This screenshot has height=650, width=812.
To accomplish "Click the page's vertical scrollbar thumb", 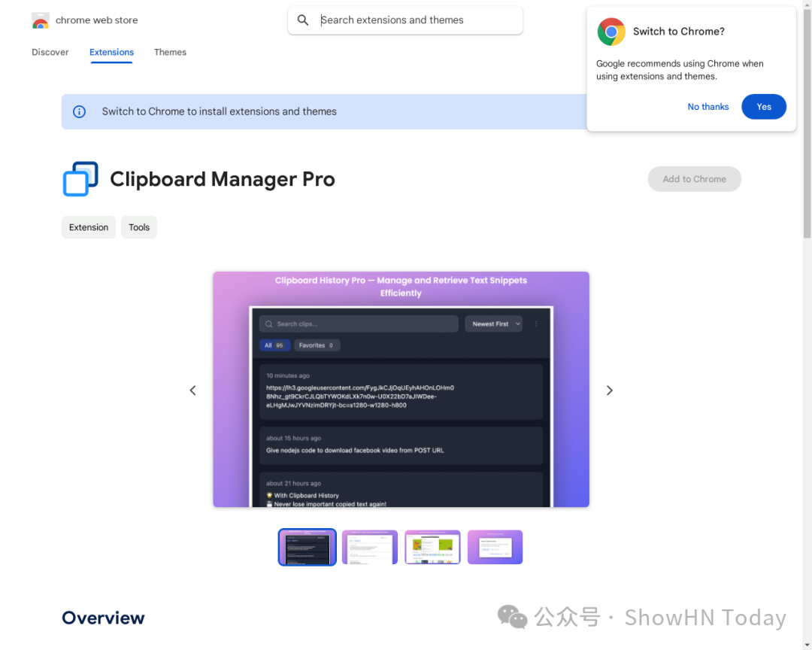I will point(807,123).
